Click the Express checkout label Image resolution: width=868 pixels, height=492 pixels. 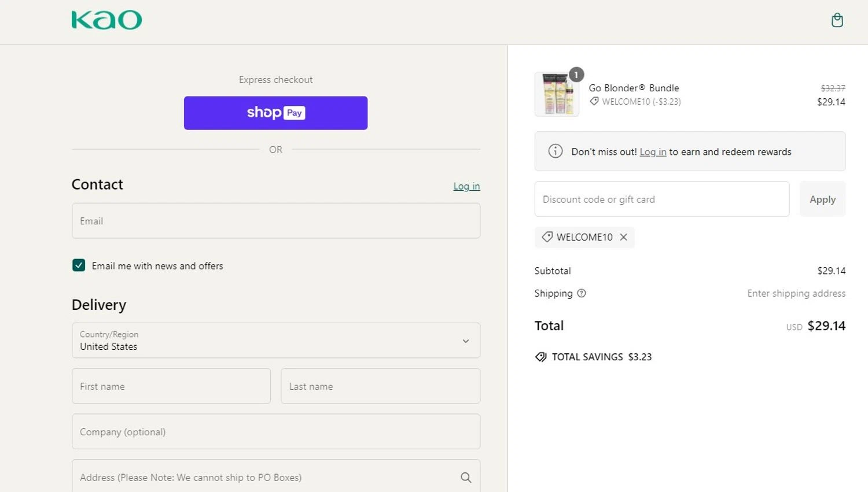coord(275,80)
